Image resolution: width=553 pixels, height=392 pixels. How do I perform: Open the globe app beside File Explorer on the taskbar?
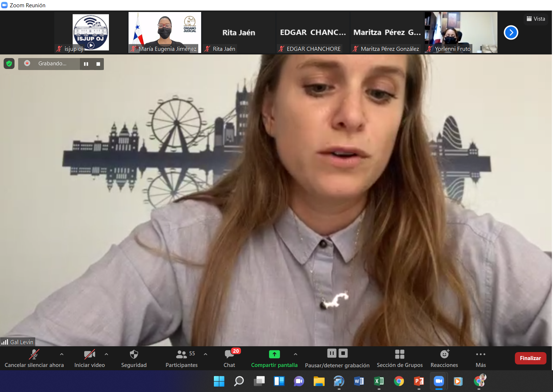point(339,381)
